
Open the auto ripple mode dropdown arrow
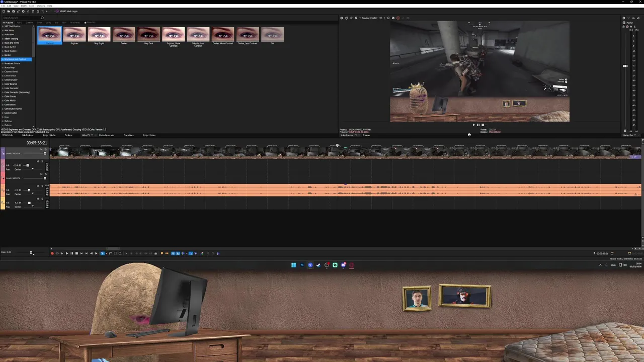click(x=187, y=253)
